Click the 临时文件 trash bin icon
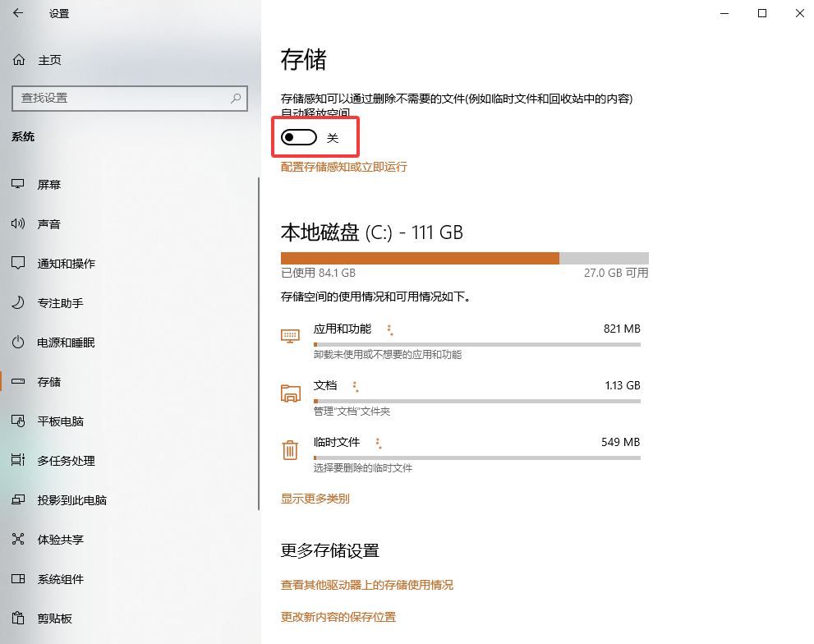 coord(290,449)
